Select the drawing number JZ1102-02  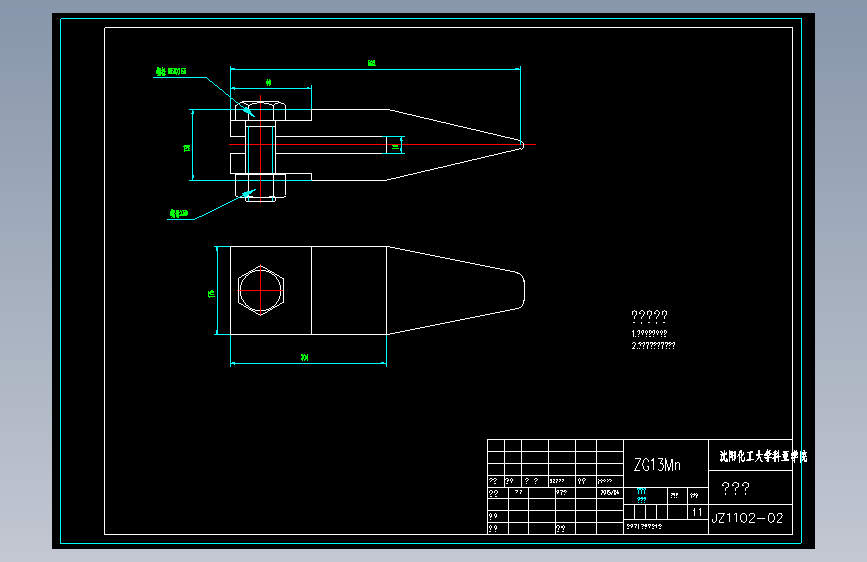click(x=747, y=518)
